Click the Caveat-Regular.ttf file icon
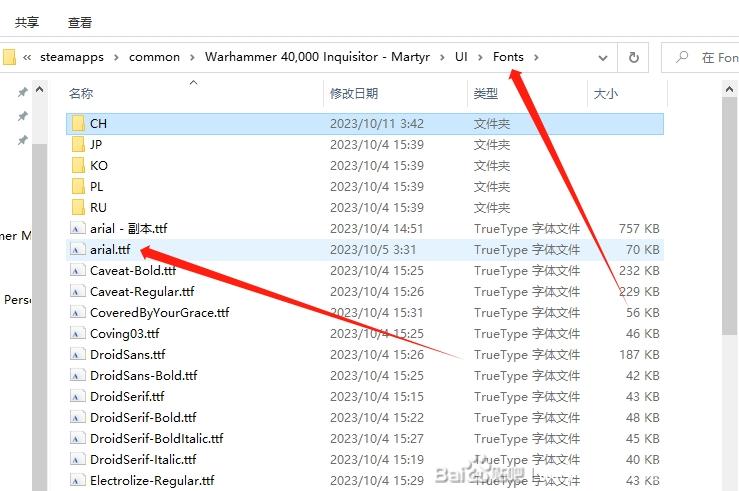739x491 pixels. 77,292
